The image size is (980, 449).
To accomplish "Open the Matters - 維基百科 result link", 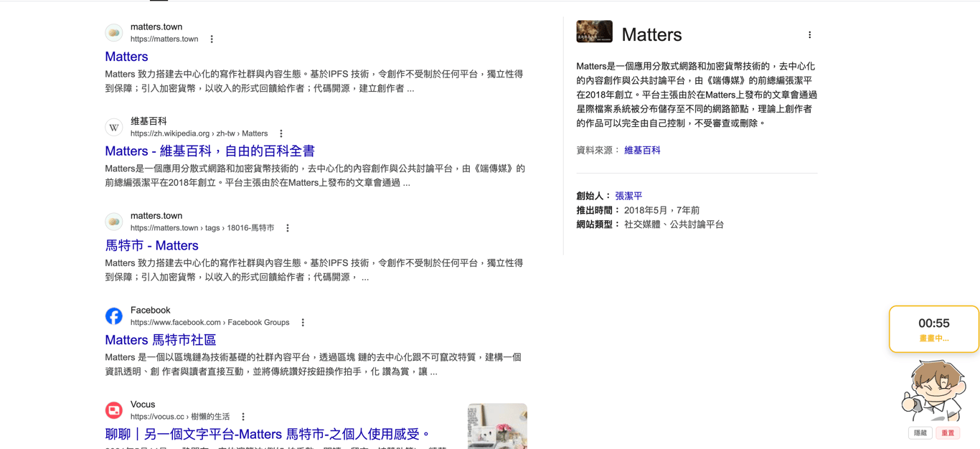I will [x=209, y=151].
